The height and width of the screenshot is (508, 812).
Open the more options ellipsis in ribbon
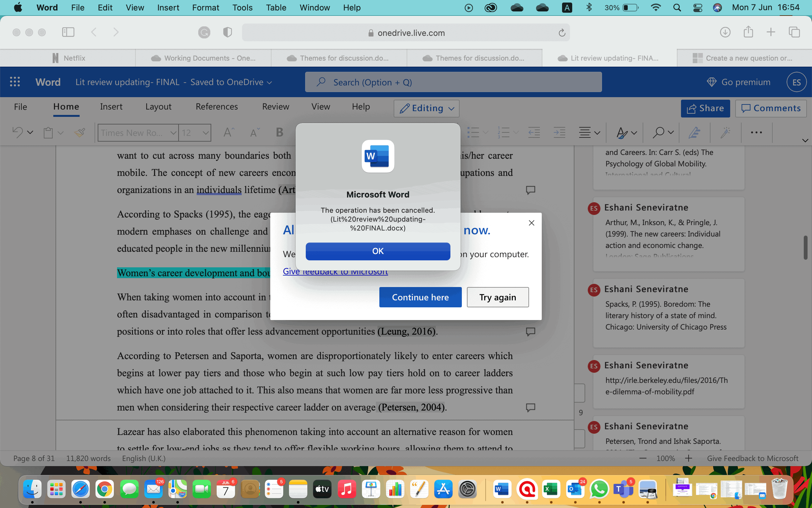coord(756,132)
